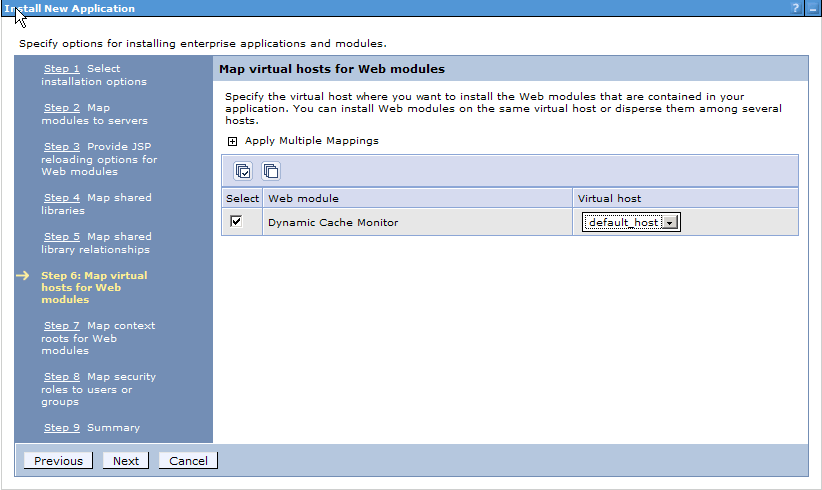Open Step 7 Map context roots
The image size is (822, 490).
[x=62, y=325]
